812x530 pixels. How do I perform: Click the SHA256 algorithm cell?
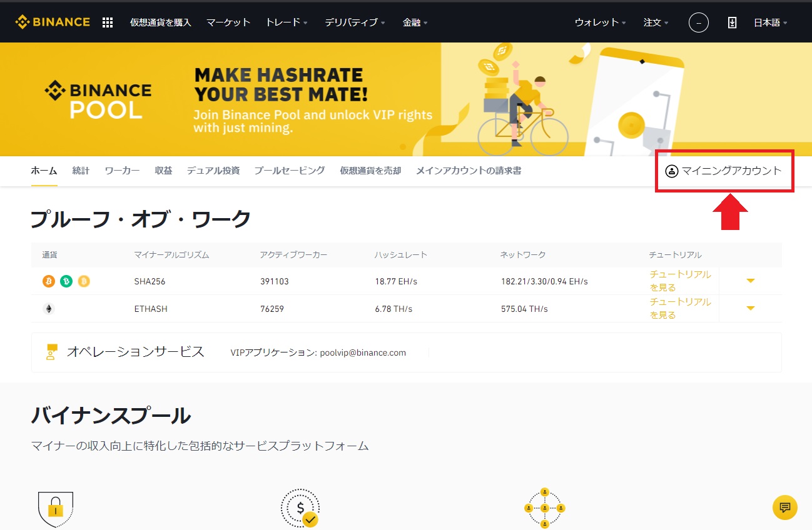150,281
